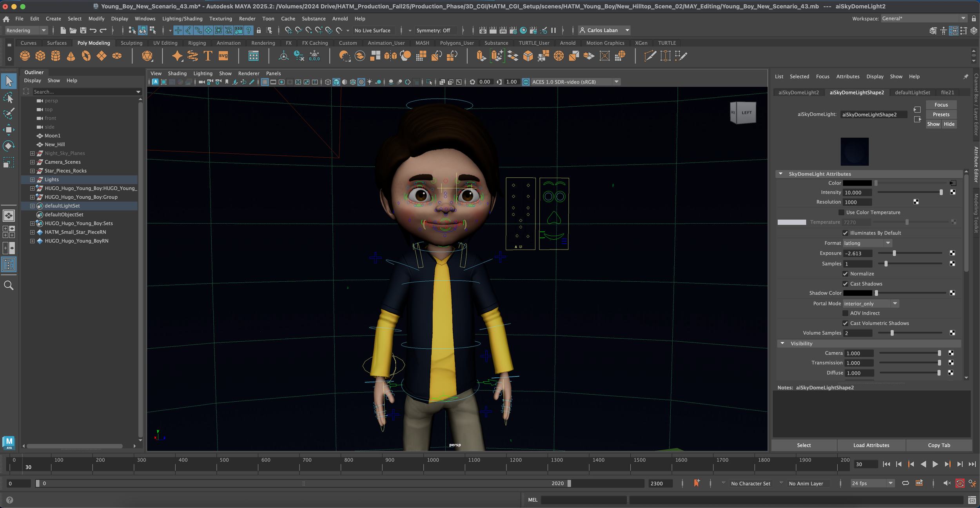Click the Outliner search field

pyautogui.click(x=84, y=92)
